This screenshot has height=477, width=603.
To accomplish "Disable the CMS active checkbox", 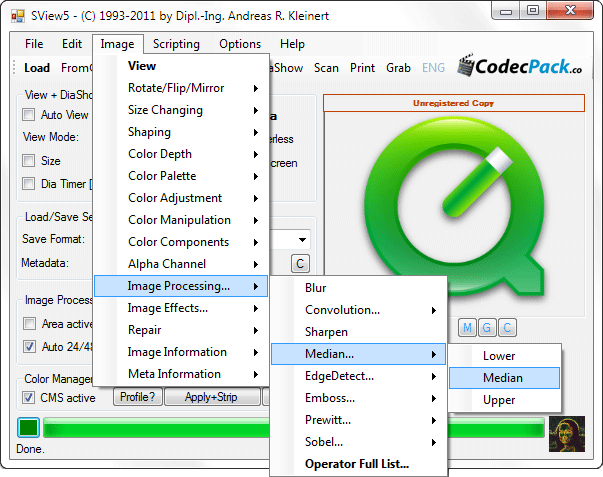I will click(x=28, y=397).
